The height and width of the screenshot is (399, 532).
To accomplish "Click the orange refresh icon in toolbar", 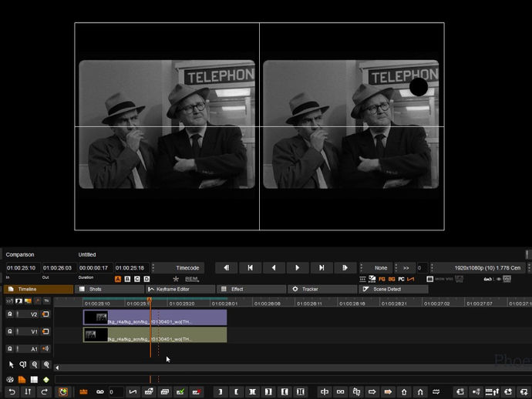I will [63, 392].
